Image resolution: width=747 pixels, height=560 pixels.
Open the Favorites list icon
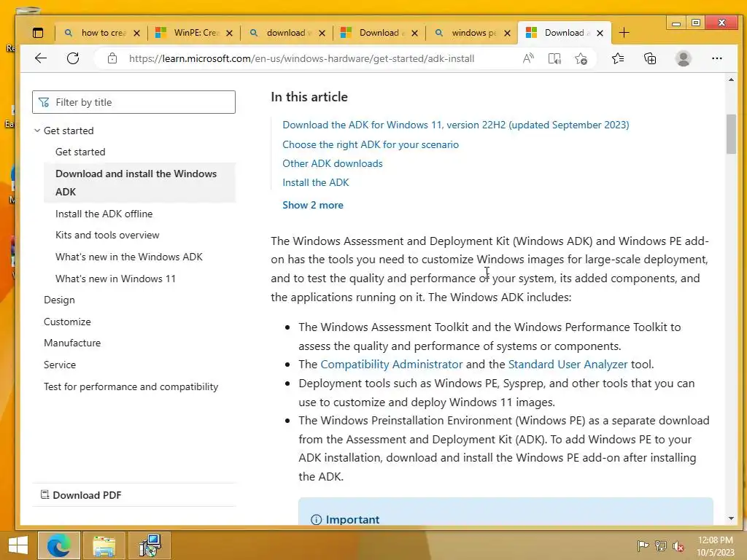coord(618,58)
